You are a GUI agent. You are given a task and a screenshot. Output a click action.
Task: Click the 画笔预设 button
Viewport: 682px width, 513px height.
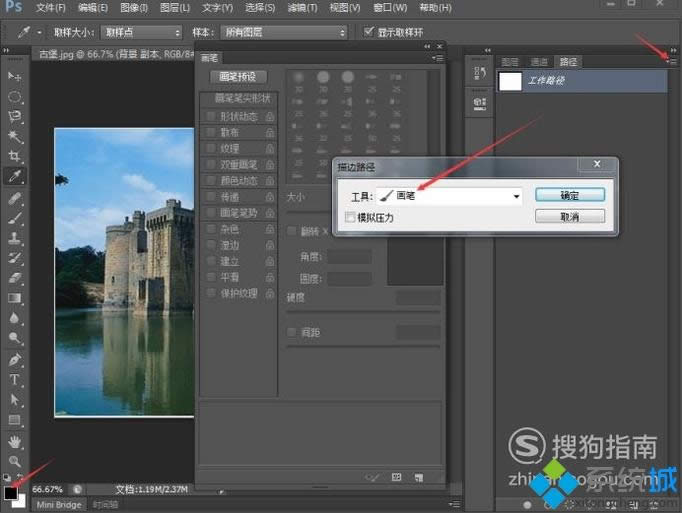pyautogui.click(x=237, y=77)
